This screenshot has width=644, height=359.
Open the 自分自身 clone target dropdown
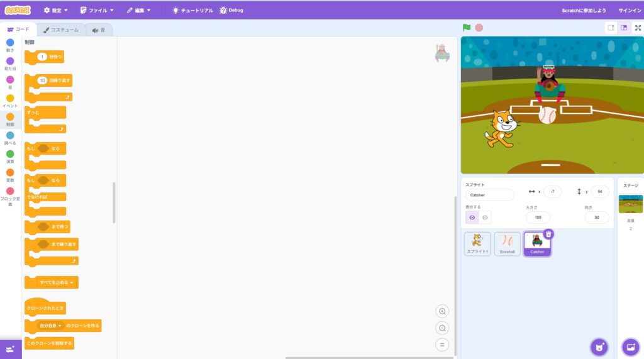tap(50, 326)
